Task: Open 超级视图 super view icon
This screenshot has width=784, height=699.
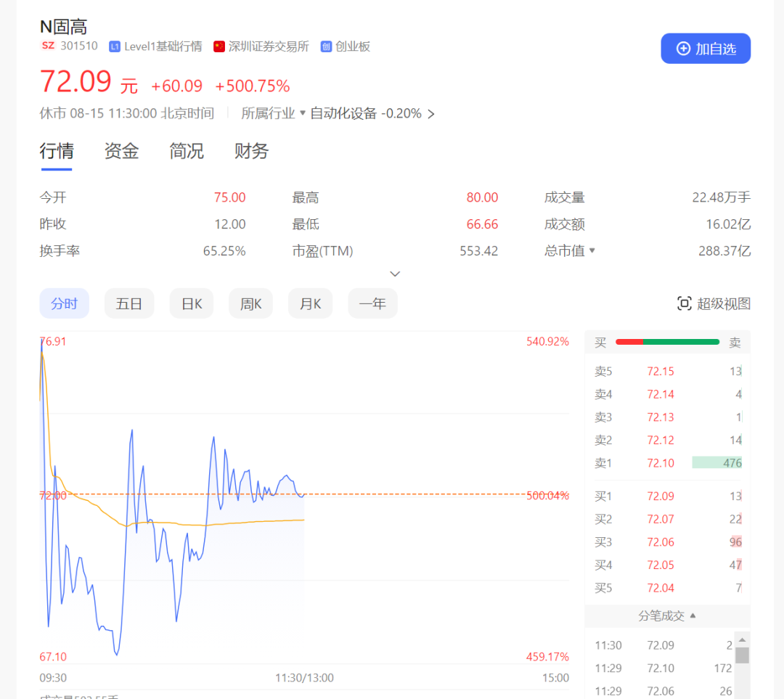Action: (x=684, y=303)
